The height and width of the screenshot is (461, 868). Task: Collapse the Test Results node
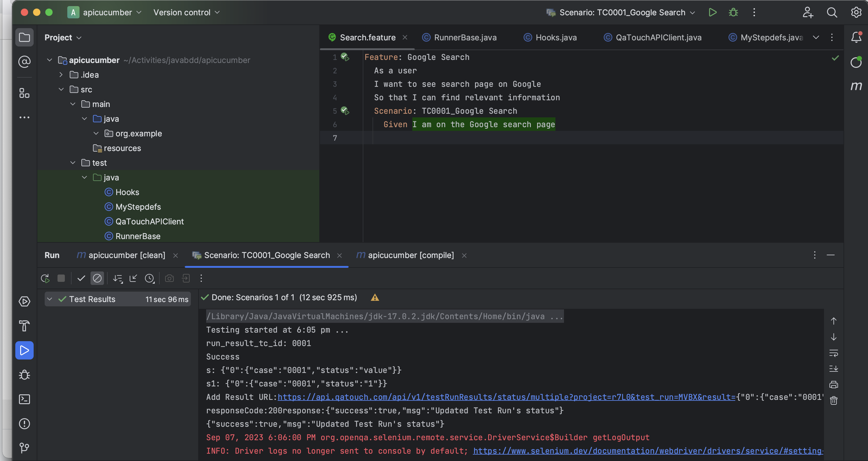coord(50,299)
